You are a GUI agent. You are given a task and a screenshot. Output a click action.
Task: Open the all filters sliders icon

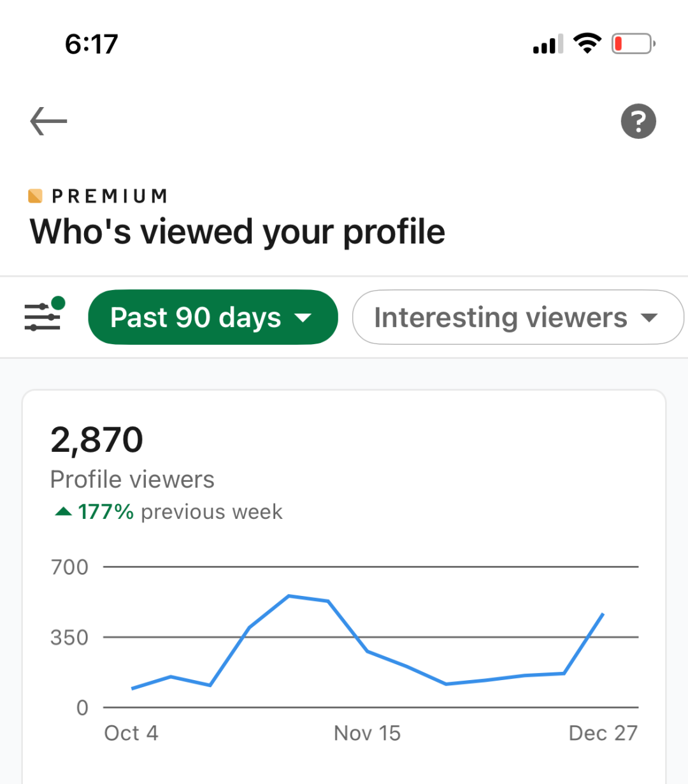pyautogui.click(x=44, y=314)
